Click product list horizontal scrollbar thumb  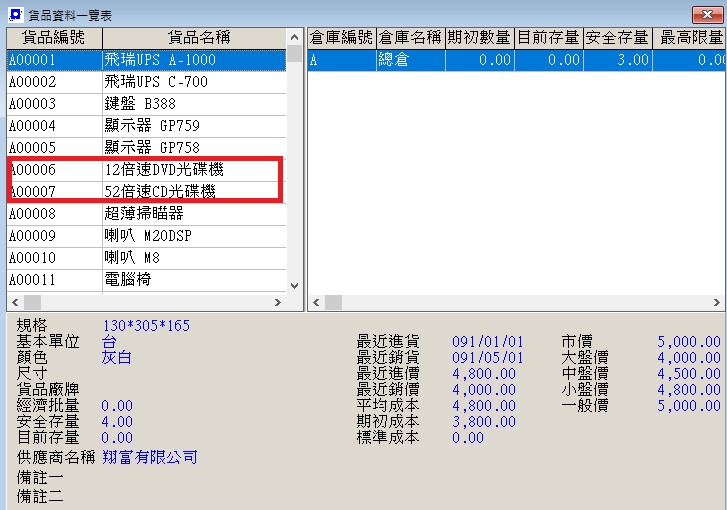tap(32, 302)
